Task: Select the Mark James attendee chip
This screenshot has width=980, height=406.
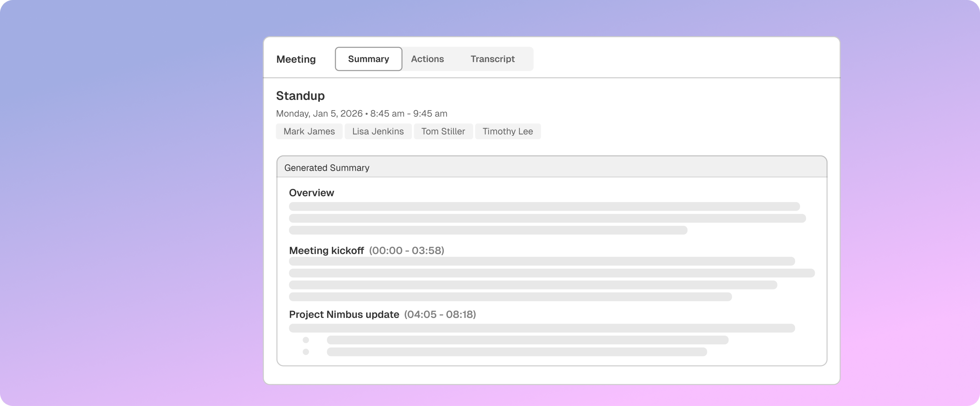Action: click(309, 132)
